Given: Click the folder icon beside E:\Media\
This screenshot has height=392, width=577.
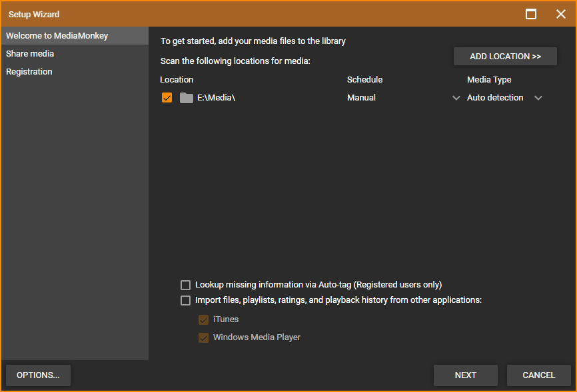Looking at the screenshot, I should (186, 98).
